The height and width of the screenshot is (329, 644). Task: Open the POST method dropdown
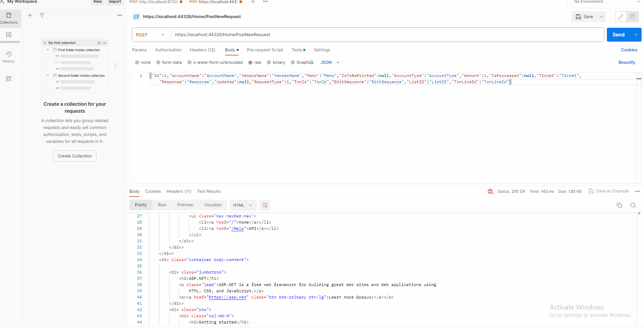pyautogui.click(x=150, y=35)
